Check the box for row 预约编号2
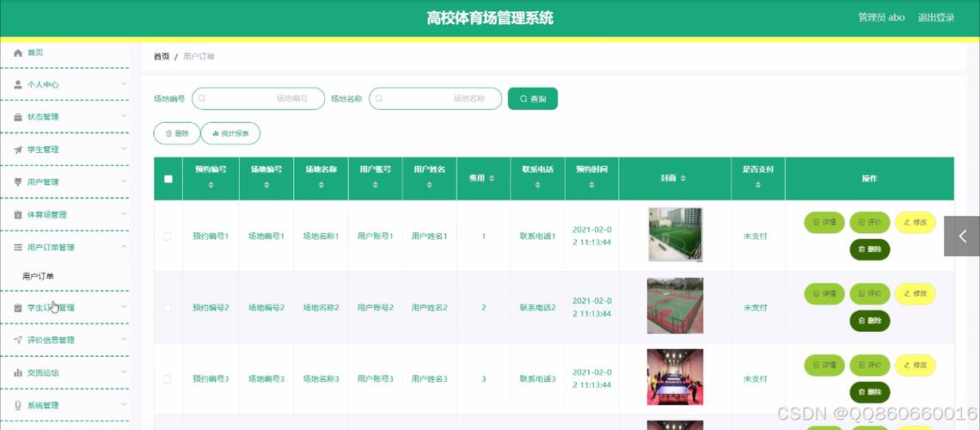 pyautogui.click(x=167, y=308)
